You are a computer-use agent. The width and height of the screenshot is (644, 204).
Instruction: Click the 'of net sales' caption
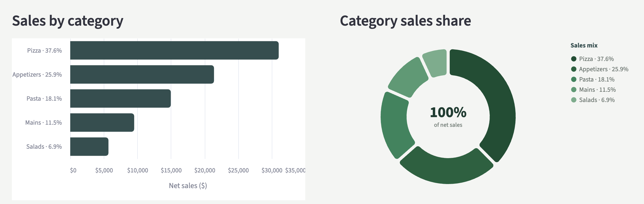pyautogui.click(x=448, y=125)
